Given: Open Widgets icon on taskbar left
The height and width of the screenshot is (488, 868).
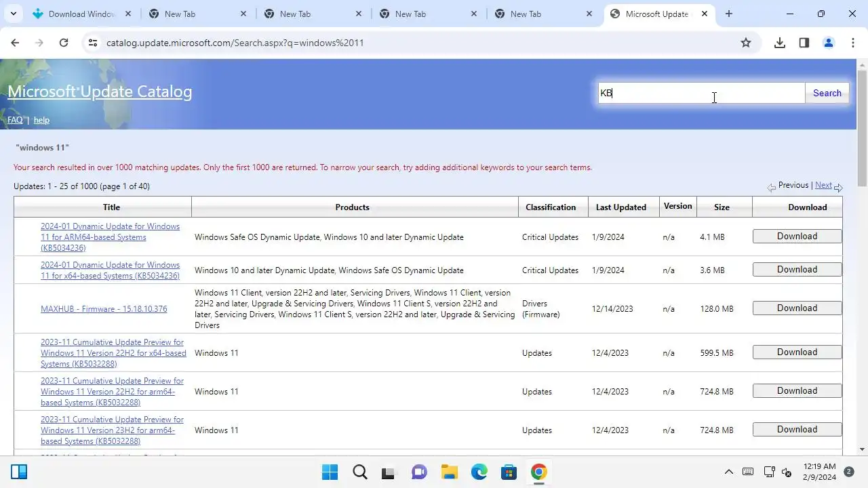Looking at the screenshot, I should point(19,472).
